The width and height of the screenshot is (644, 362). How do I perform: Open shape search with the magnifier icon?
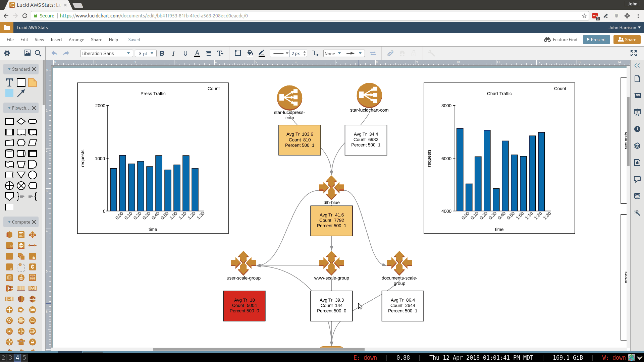click(38, 53)
